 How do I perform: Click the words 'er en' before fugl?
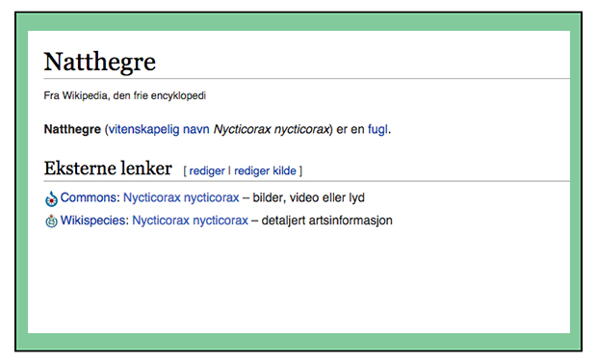350,129
